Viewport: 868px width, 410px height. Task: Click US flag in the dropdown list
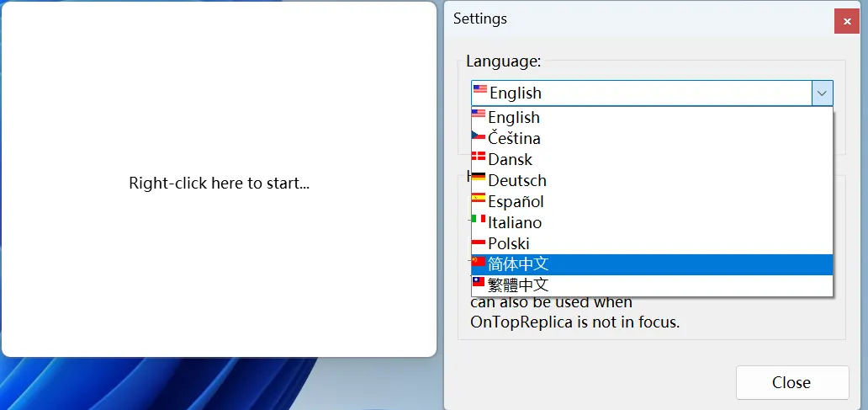coord(479,114)
